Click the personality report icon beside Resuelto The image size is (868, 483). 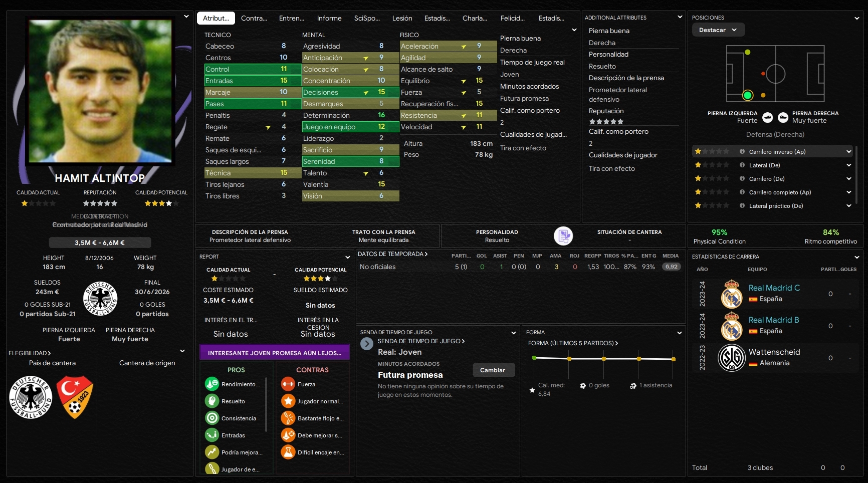point(563,235)
